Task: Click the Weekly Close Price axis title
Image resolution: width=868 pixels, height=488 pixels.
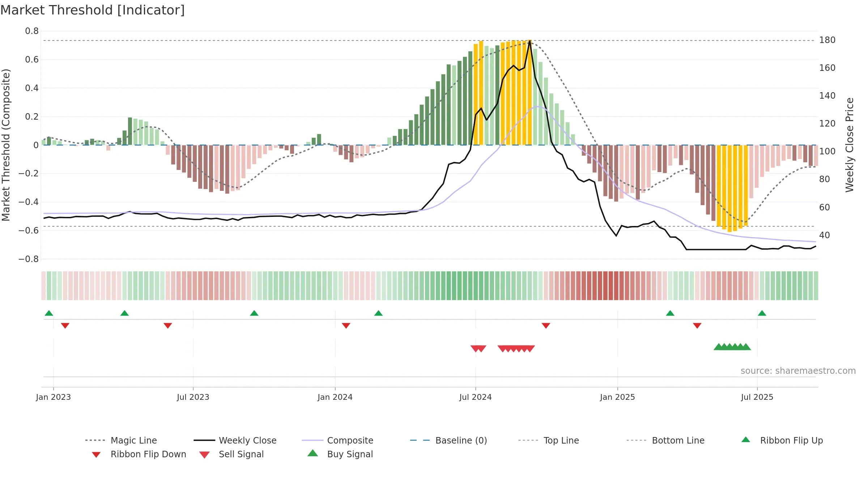Action: (x=850, y=145)
